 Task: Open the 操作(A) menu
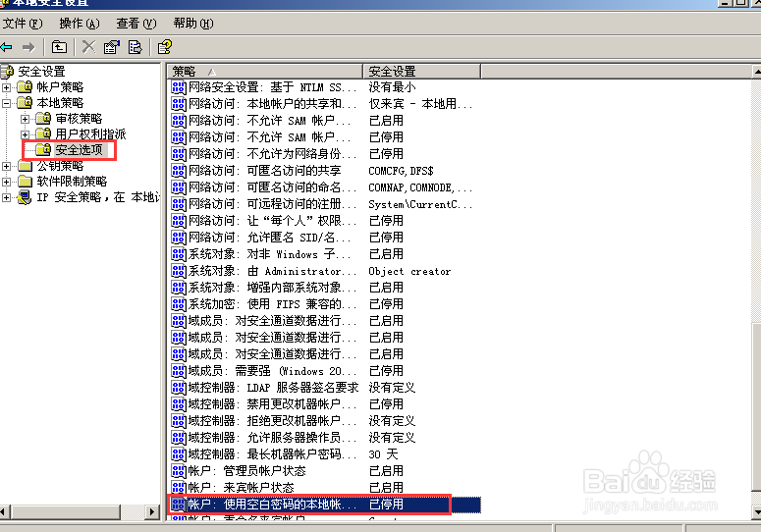[80, 24]
